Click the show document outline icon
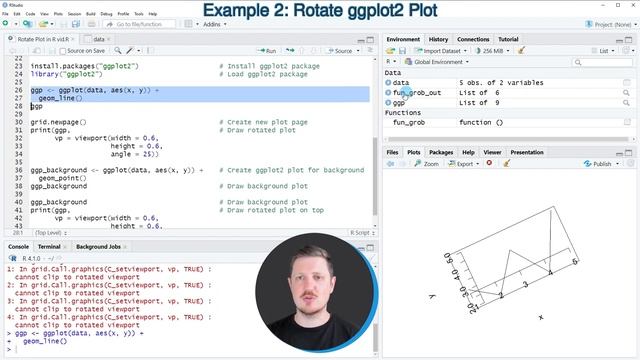The image size is (640, 360). click(370, 50)
